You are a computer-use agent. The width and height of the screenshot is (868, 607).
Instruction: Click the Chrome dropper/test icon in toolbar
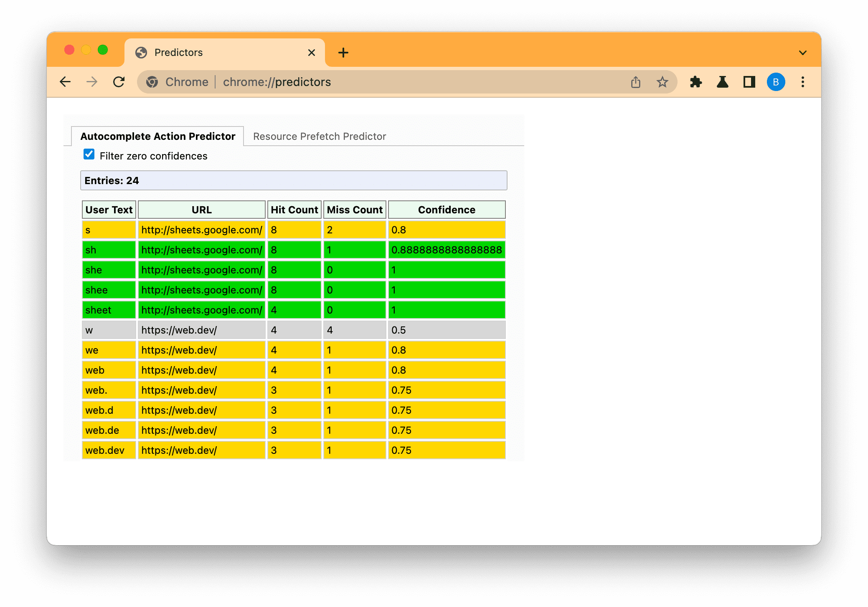(x=722, y=82)
